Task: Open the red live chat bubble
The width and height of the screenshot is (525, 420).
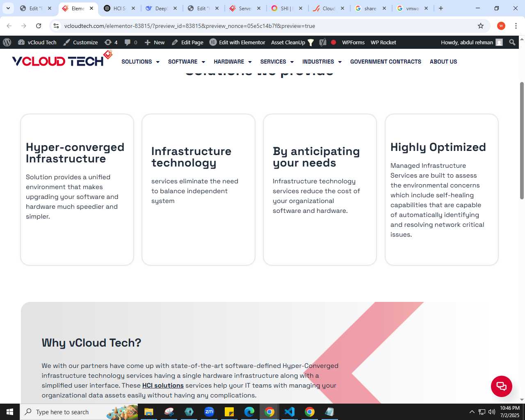Action: [502, 386]
